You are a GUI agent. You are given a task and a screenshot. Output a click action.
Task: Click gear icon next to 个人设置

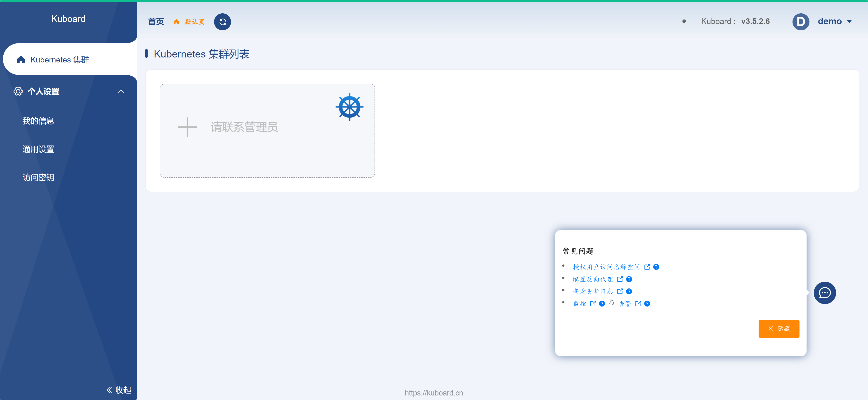(x=18, y=91)
